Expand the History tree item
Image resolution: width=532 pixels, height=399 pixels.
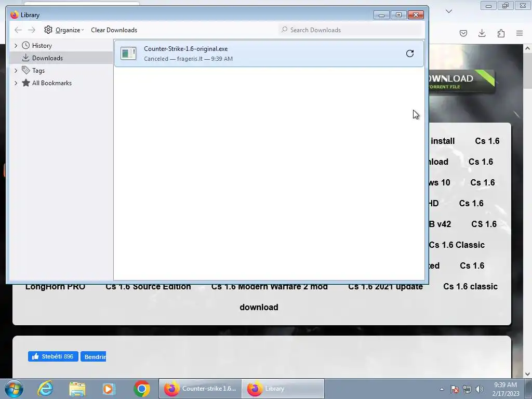16,46
